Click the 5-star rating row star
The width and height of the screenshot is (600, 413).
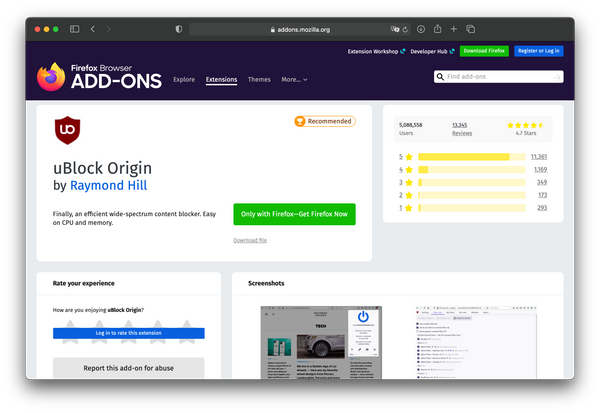(409, 157)
